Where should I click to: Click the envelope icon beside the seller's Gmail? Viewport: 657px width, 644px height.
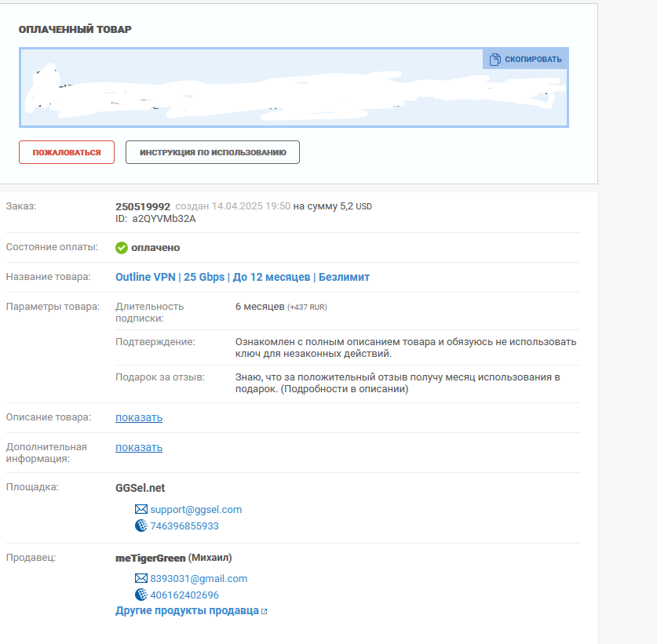click(x=141, y=579)
